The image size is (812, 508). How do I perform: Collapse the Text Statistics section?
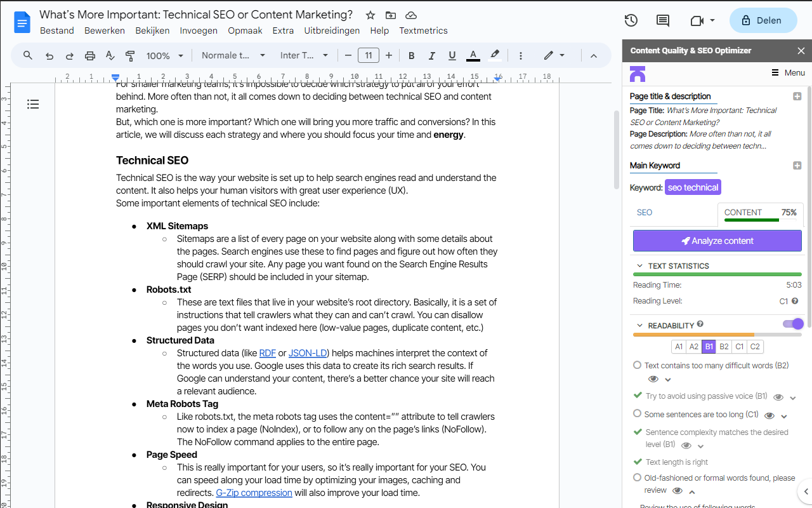tap(639, 266)
